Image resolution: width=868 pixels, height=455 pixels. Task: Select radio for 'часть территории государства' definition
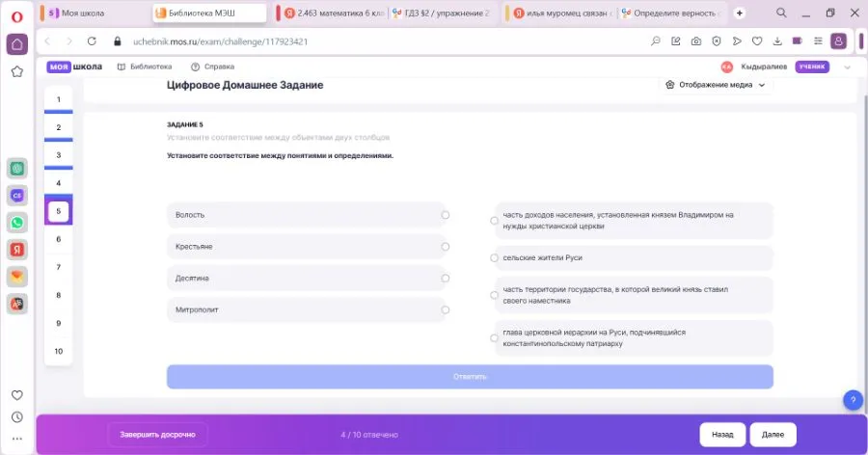coord(495,295)
